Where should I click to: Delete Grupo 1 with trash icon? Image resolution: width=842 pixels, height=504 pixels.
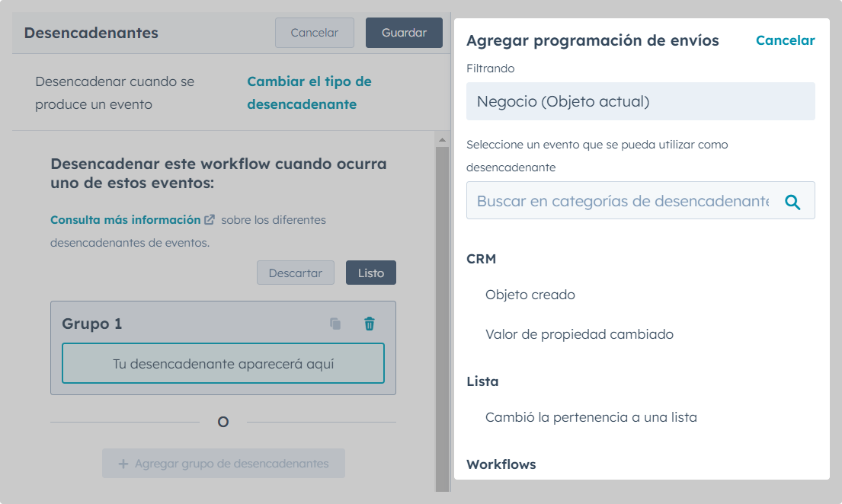click(370, 324)
